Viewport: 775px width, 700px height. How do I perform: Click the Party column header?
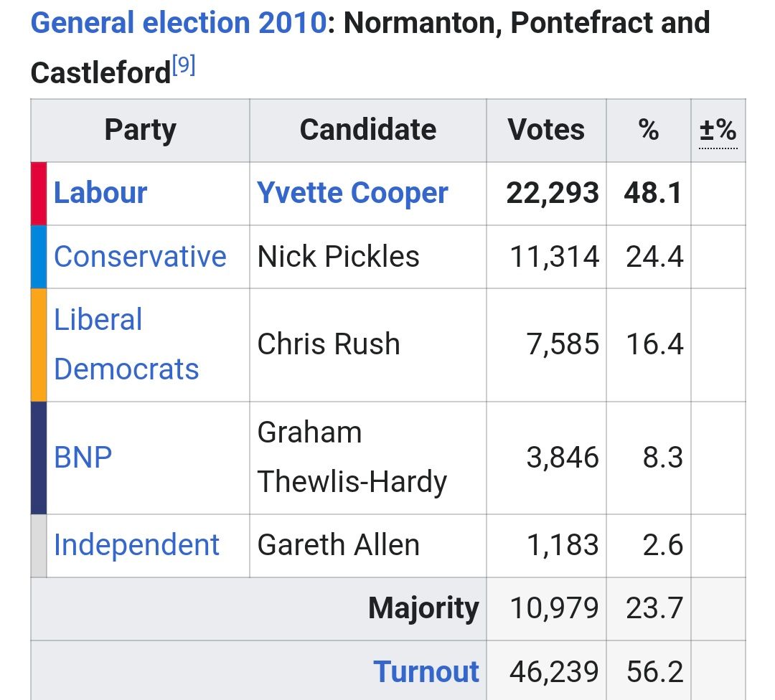pyautogui.click(x=140, y=131)
